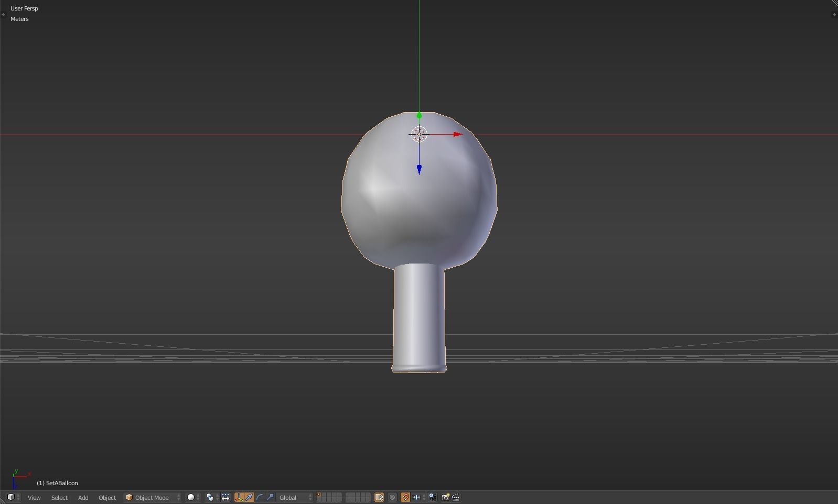Enable the translate manipulator arrow
The image size is (838, 504).
coord(249,497)
